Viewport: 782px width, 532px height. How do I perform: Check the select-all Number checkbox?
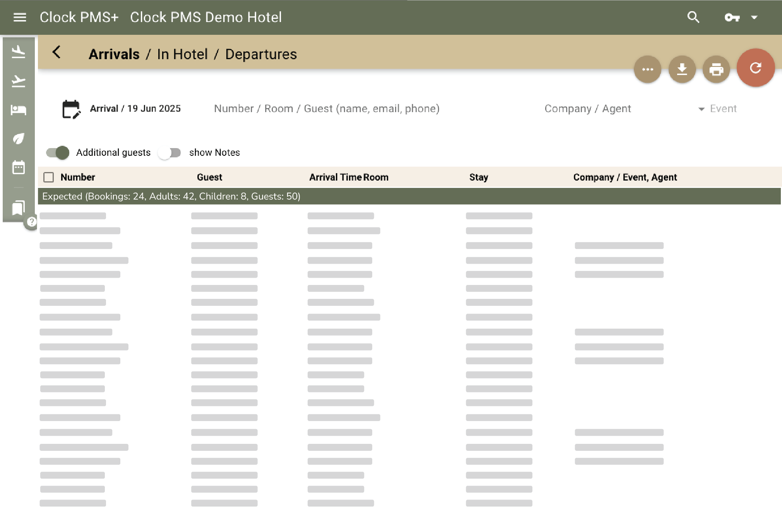click(x=49, y=177)
